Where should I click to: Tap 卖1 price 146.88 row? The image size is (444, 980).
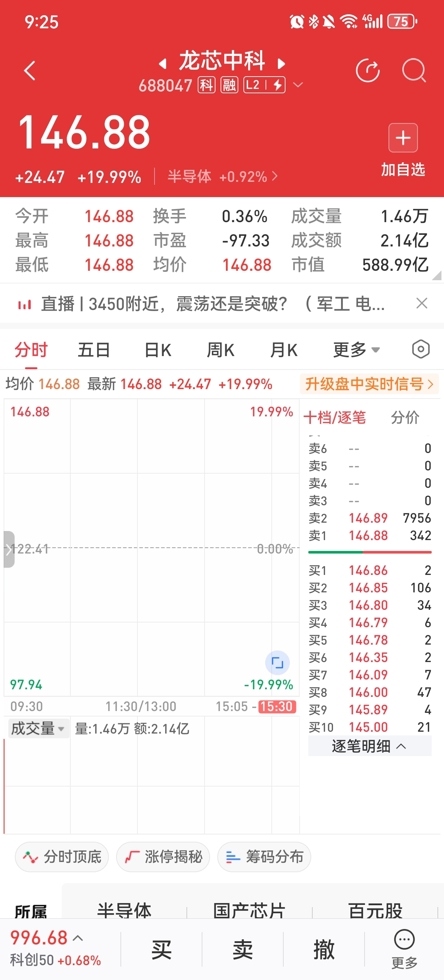tap(370, 536)
